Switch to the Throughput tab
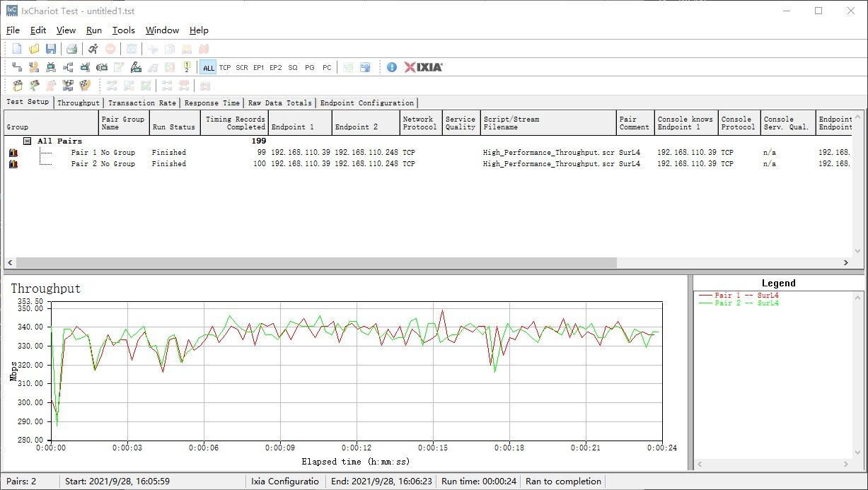 pyautogui.click(x=79, y=103)
